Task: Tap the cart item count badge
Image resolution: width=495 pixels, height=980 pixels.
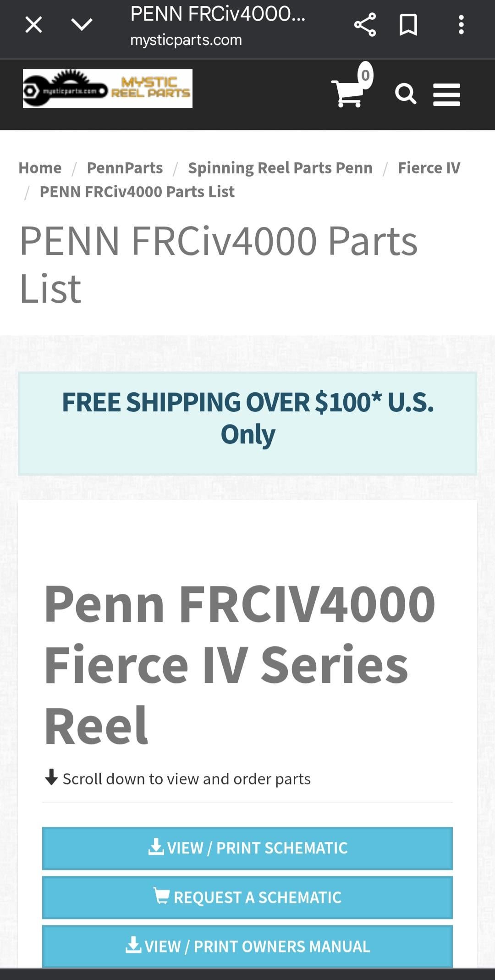Action: 365,75
